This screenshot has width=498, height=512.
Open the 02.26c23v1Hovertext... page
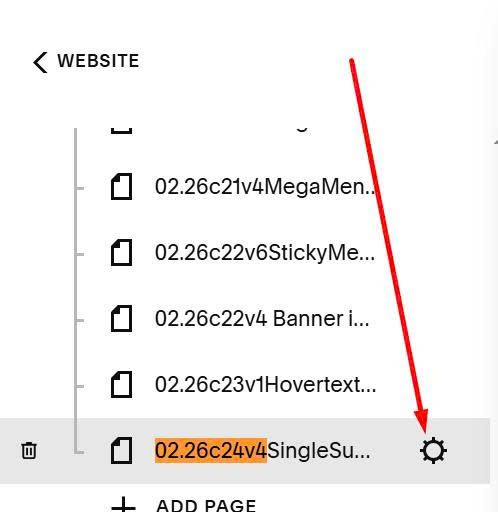coord(266,385)
